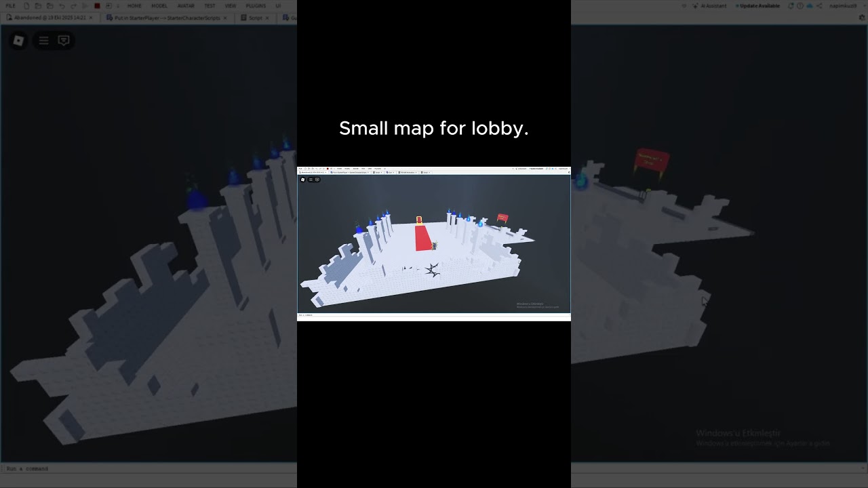Stop the playtest with red square
This screenshot has height=488, width=868.
(x=97, y=5)
